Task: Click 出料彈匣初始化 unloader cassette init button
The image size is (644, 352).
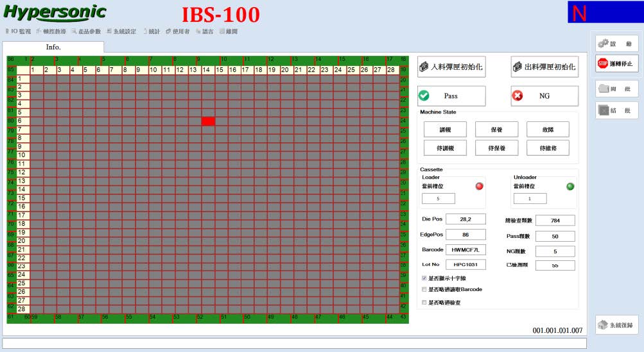Action: 544,67
